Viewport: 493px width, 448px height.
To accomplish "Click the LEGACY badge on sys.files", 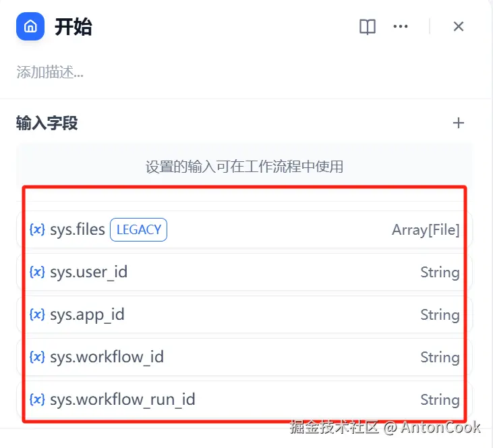I will 138,230.
